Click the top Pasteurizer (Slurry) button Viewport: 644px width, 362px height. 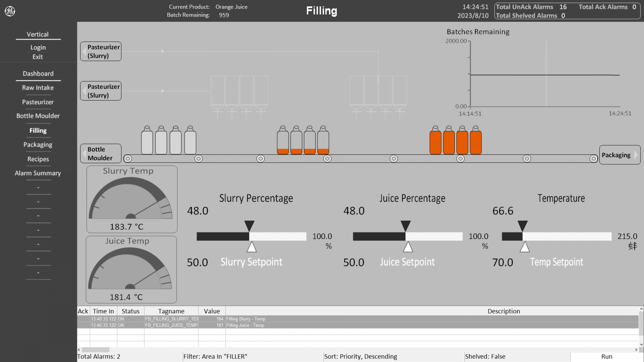pyautogui.click(x=101, y=51)
